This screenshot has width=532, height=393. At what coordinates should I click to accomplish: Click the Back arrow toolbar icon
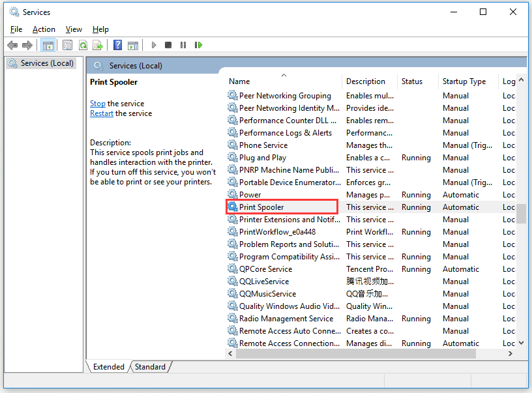12,45
